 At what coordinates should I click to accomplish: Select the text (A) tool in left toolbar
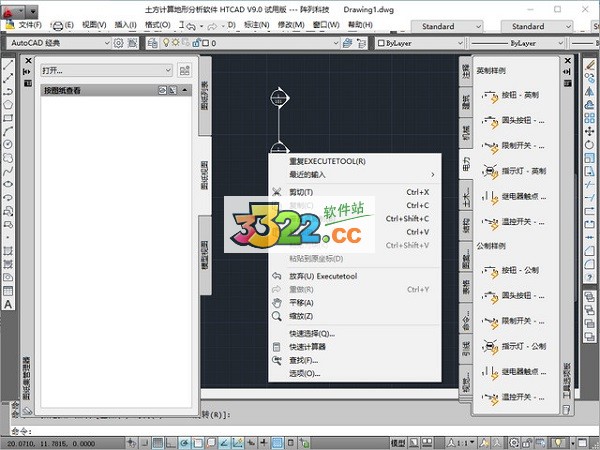coord(8,304)
